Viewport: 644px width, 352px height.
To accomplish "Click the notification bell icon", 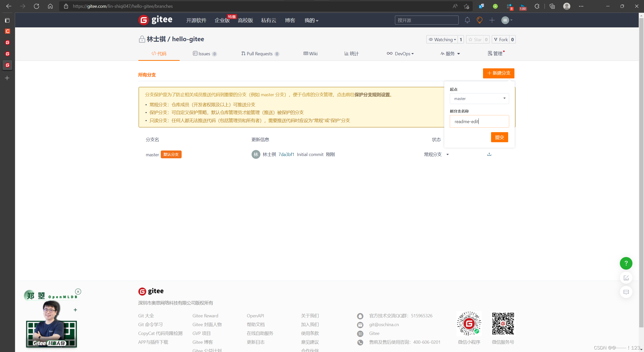I will (467, 20).
